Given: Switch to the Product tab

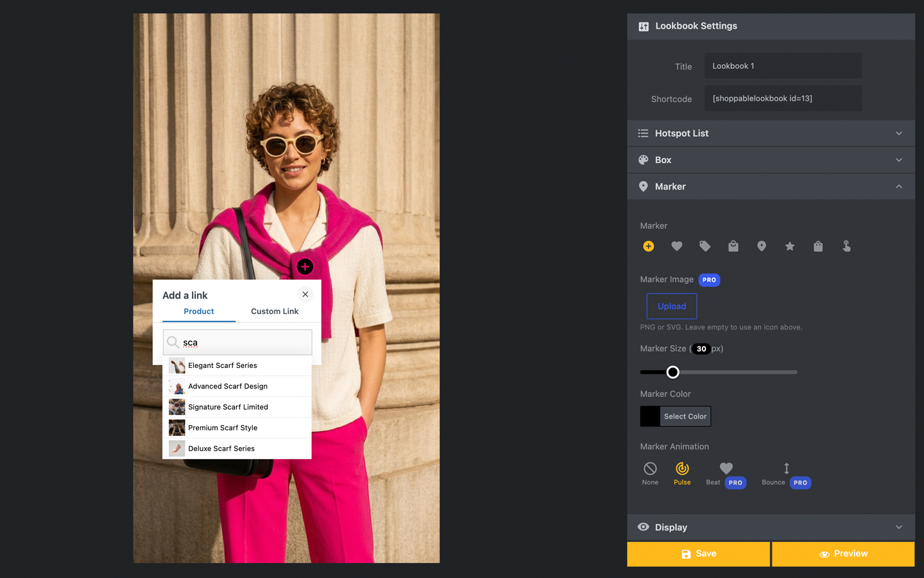Looking at the screenshot, I should (199, 311).
